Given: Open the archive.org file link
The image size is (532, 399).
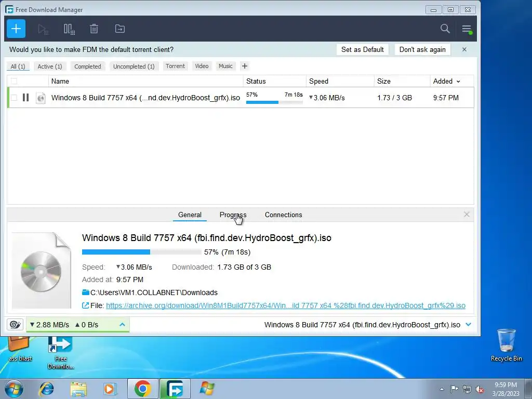Looking at the screenshot, I should [286, 305].
